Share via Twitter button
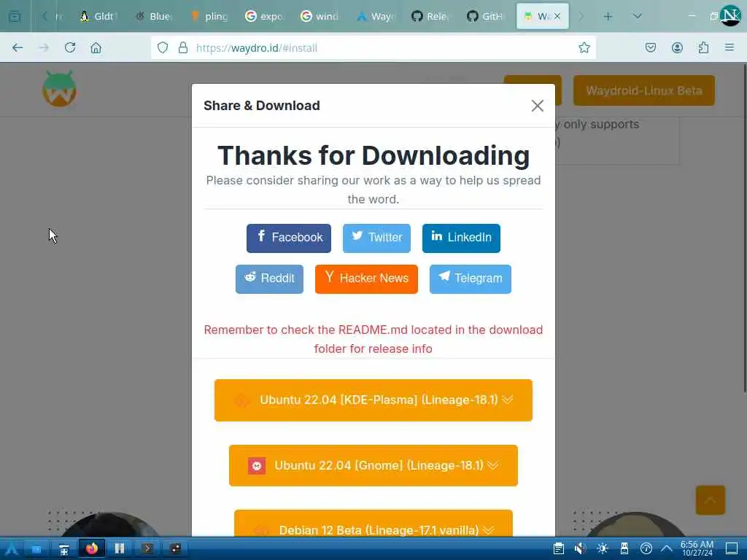Image resolution: width=747 pixels, height=560 pixels. point(376,238)
